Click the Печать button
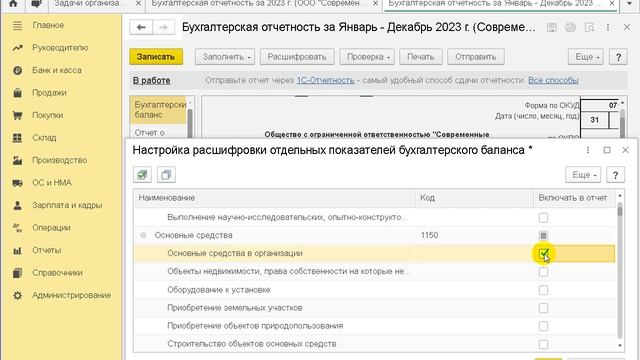640x360 pixels. (421, 57)
